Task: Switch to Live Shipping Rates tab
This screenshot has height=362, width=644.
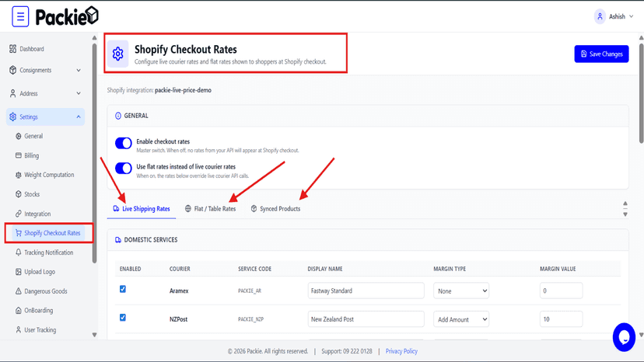Action: pyautogui.click(x=142, y=208)
